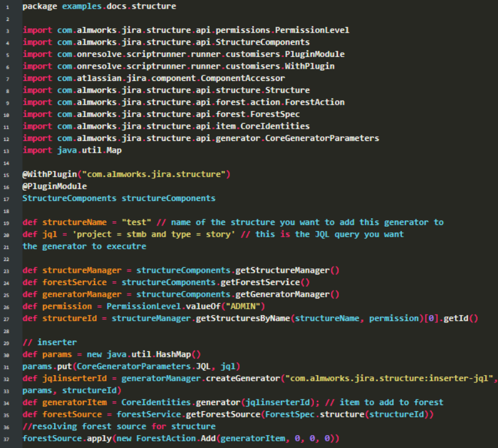Click the permission variable definition on line 26
Image resolution: width=498 pixels, height=448 pixels.
click(x=67, y=307)
